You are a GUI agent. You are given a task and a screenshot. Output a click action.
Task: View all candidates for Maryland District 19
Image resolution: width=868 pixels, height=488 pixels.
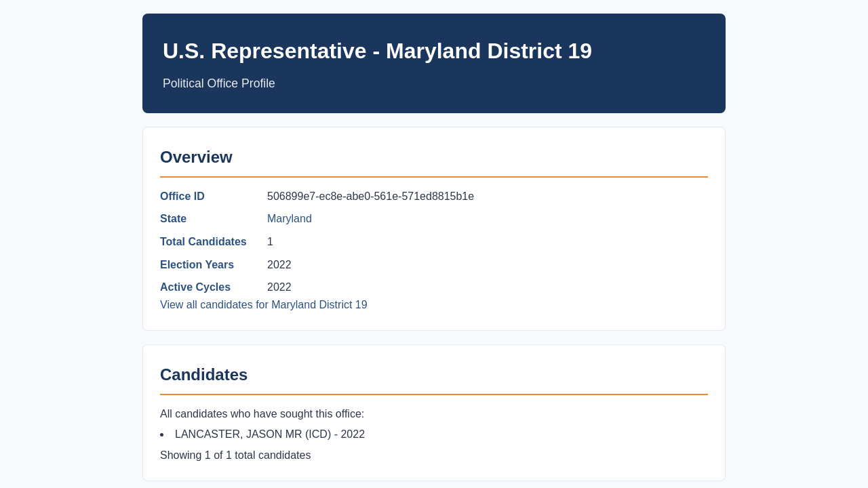point(264,305)
